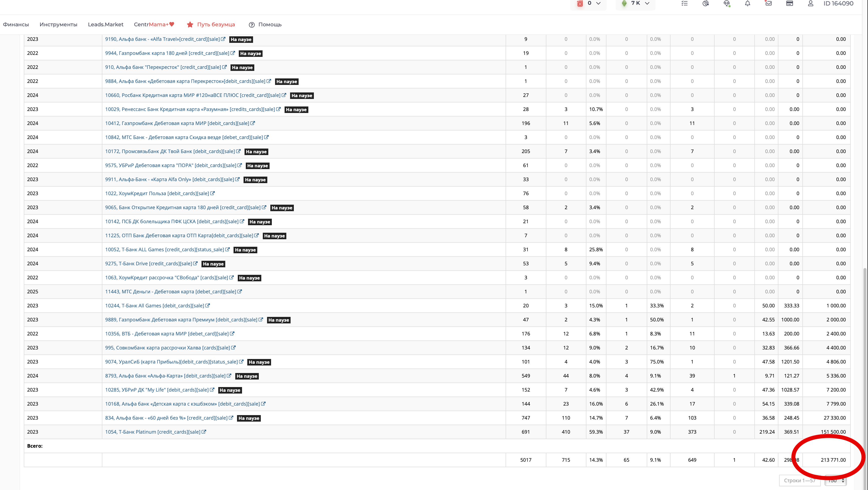Open offer 9065 Банк Открытие 180 дней

[x=183, y=207]
